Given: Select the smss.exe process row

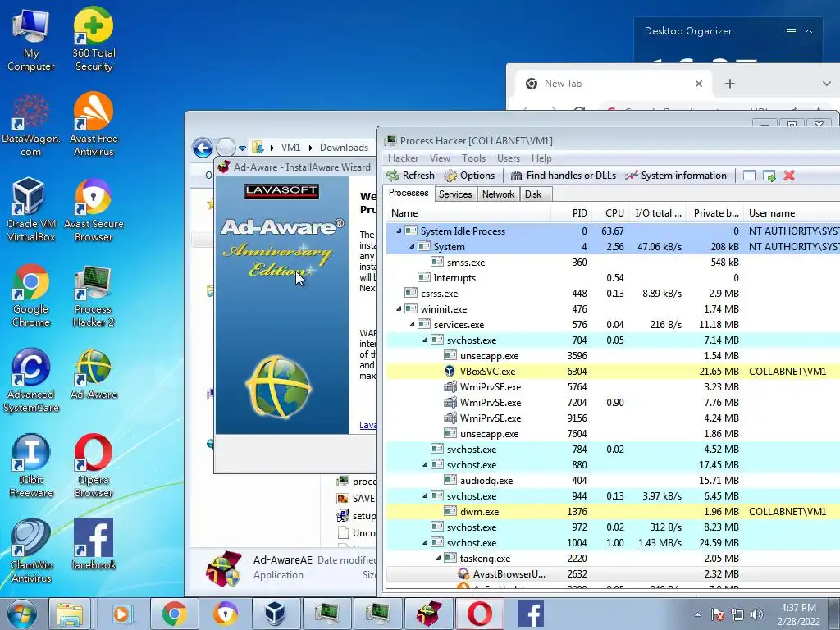Looking at the screenshot, I should point(613,262).
